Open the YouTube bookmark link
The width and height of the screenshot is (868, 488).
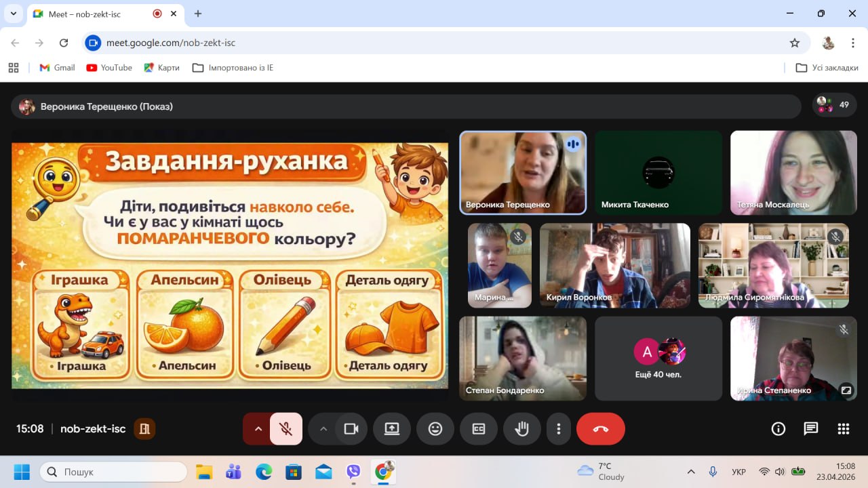[x=109, y=68]
